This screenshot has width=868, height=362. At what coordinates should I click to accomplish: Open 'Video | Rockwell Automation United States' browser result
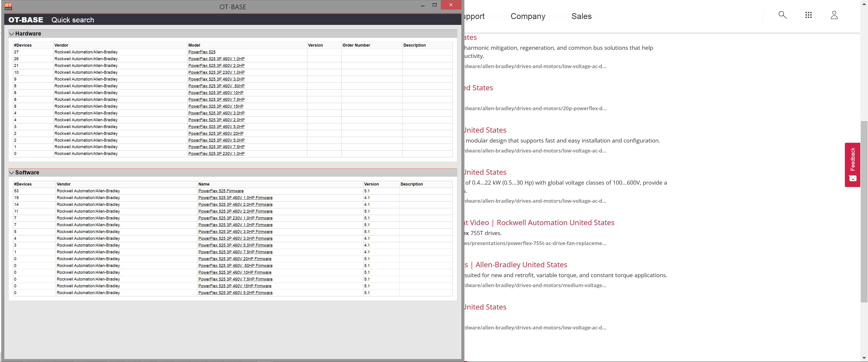click(x=539, y=223)
